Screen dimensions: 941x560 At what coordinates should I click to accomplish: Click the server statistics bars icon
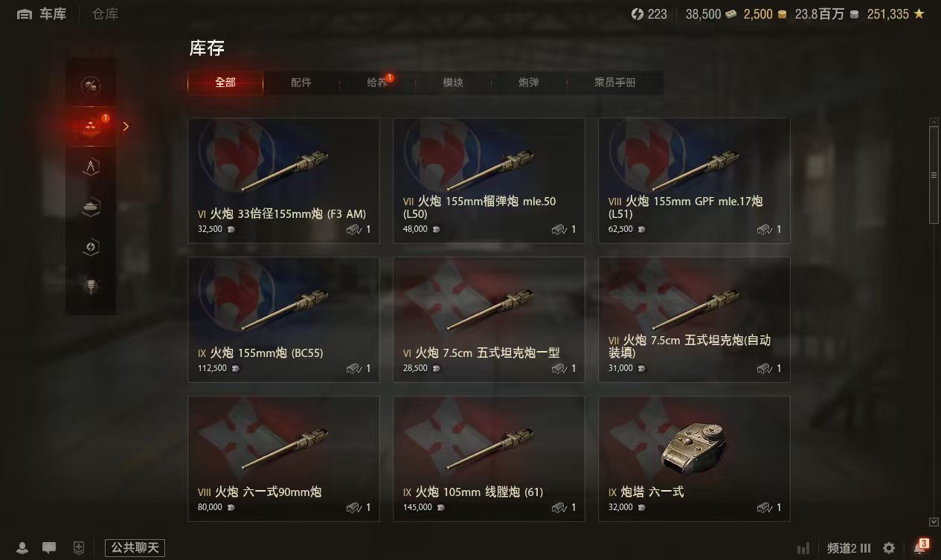(803, 548)
